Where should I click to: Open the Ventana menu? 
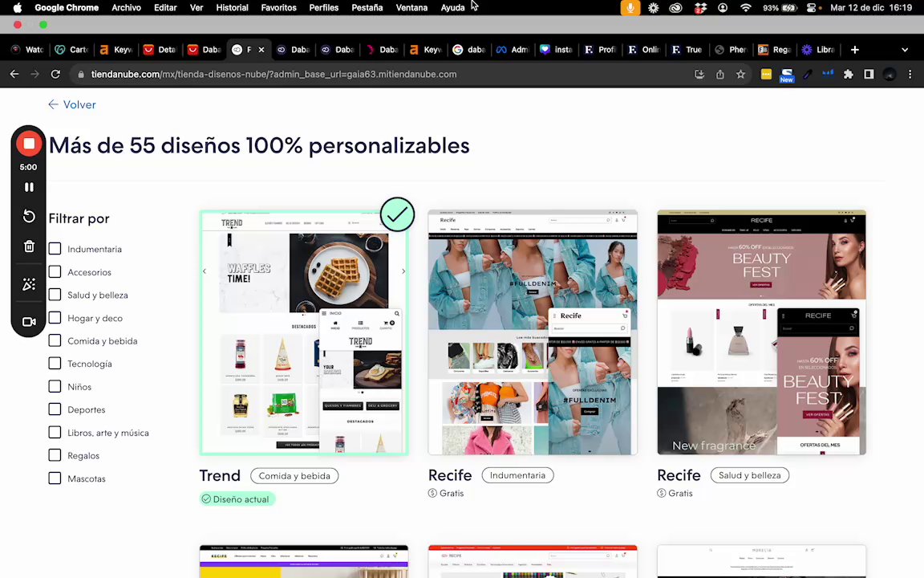click(x=411, y=8)
